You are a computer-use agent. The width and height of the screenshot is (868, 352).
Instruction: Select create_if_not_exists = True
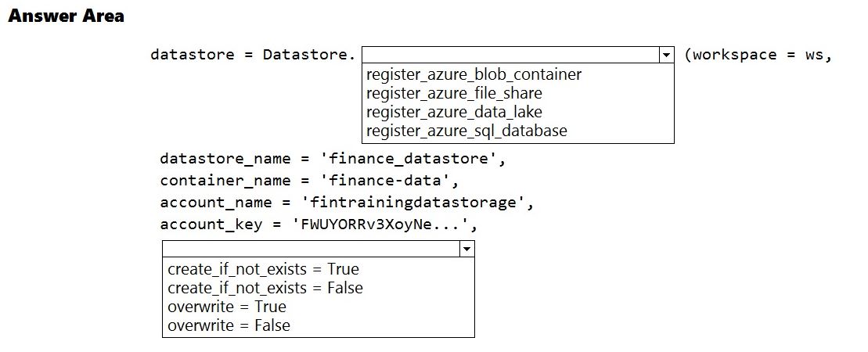pyautogui.click(x=263, y=269)
